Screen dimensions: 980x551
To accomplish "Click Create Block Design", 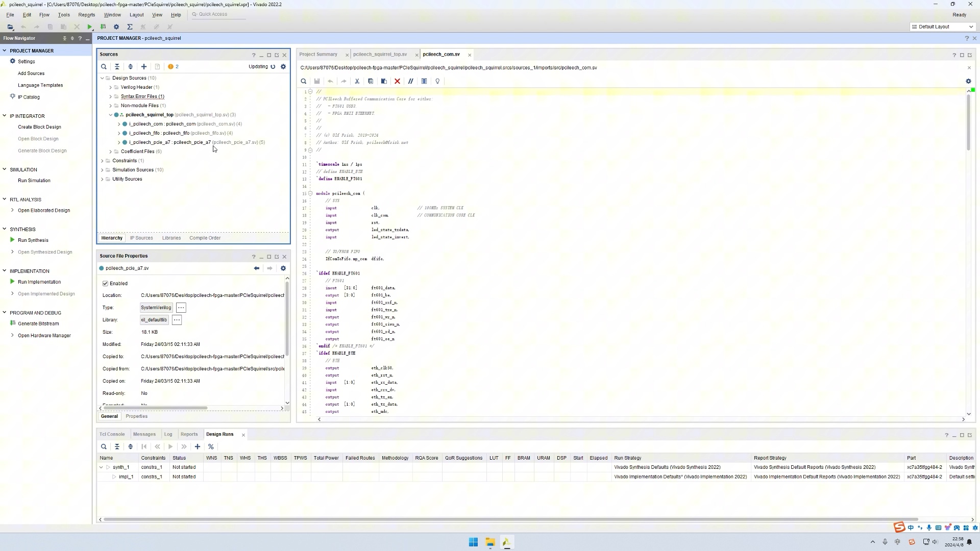I will 39,127.
